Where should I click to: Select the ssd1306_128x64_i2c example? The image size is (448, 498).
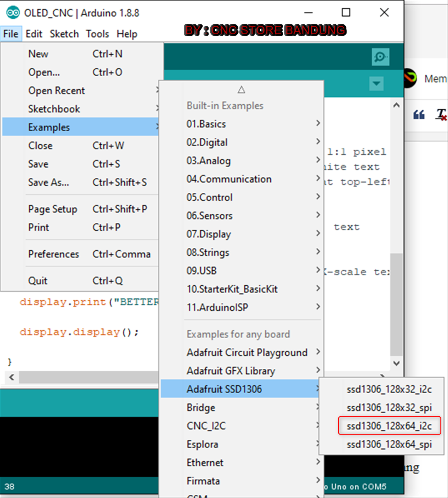coord(389,426)
